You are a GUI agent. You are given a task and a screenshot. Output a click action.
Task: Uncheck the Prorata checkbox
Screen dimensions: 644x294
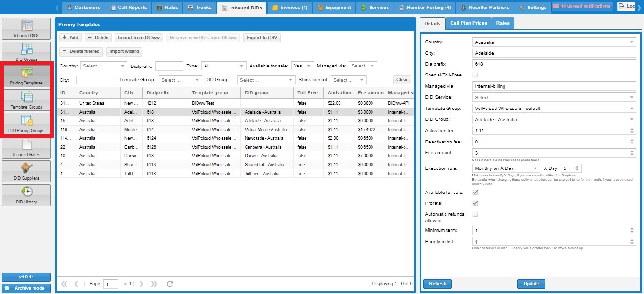point(475,203)
